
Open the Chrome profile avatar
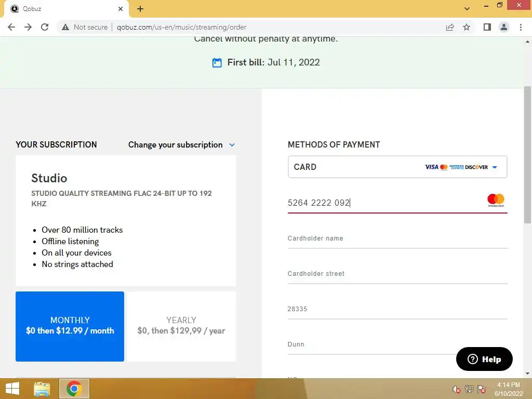point(504,27)
